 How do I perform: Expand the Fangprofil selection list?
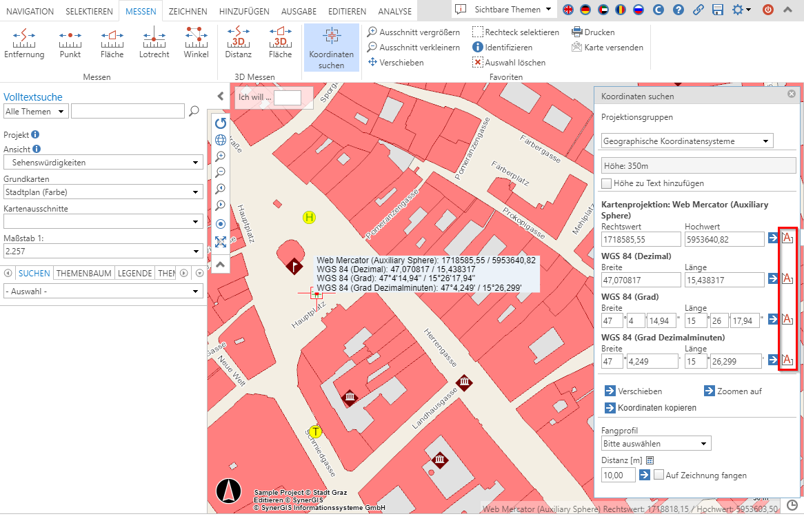pos(656,443)
